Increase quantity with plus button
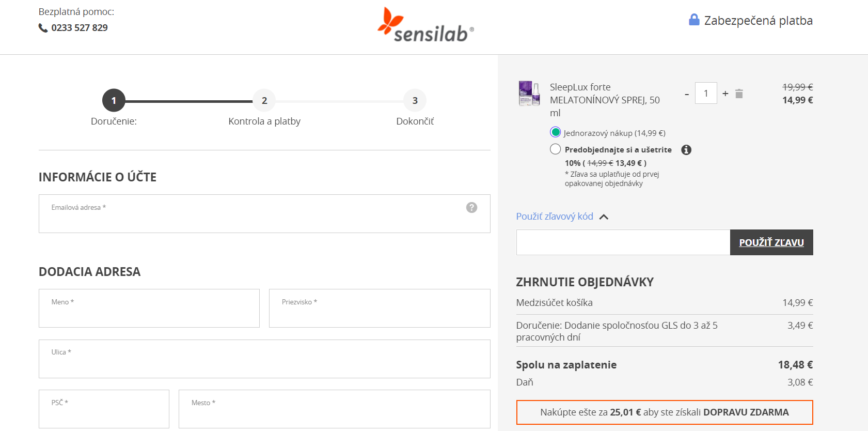The height and width of the screenshot is (431, 868). coord(725,94)
